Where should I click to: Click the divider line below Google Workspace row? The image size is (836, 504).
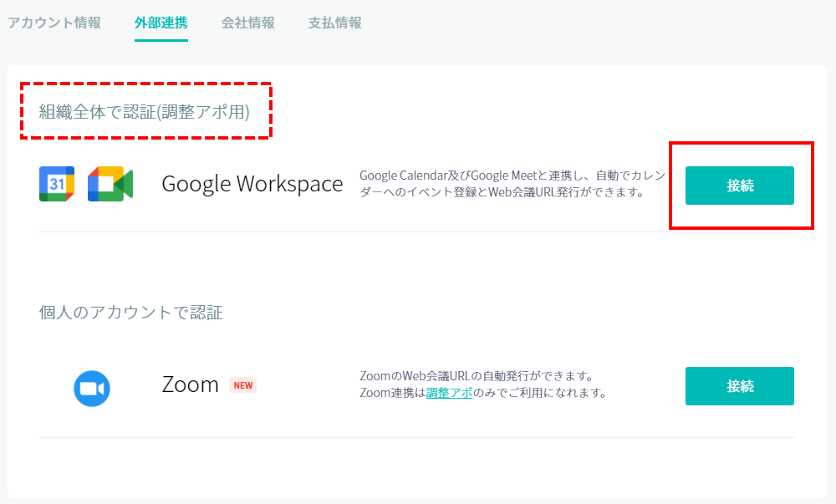click(417, 232)
